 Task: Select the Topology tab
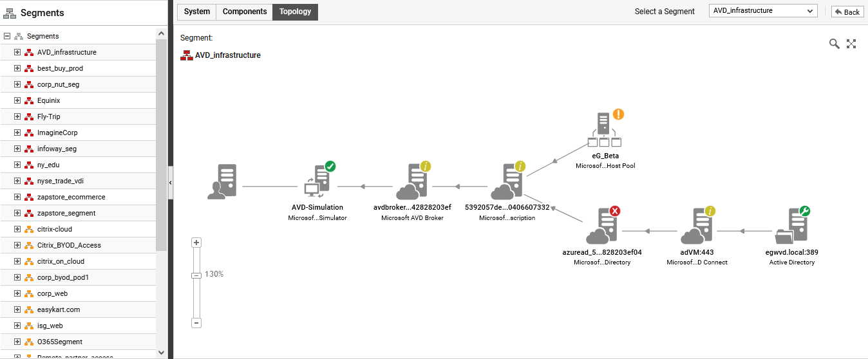[296, 12]
